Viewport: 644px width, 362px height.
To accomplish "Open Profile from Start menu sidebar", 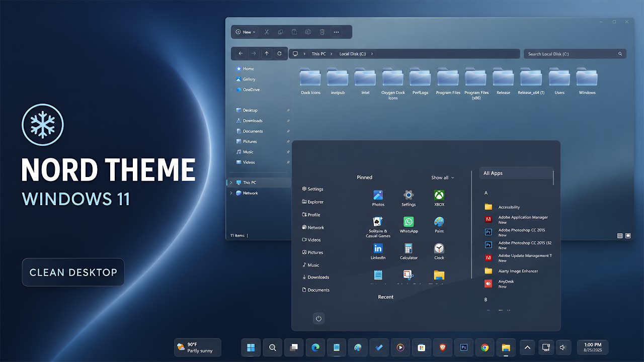I will [x=311, y=215].
